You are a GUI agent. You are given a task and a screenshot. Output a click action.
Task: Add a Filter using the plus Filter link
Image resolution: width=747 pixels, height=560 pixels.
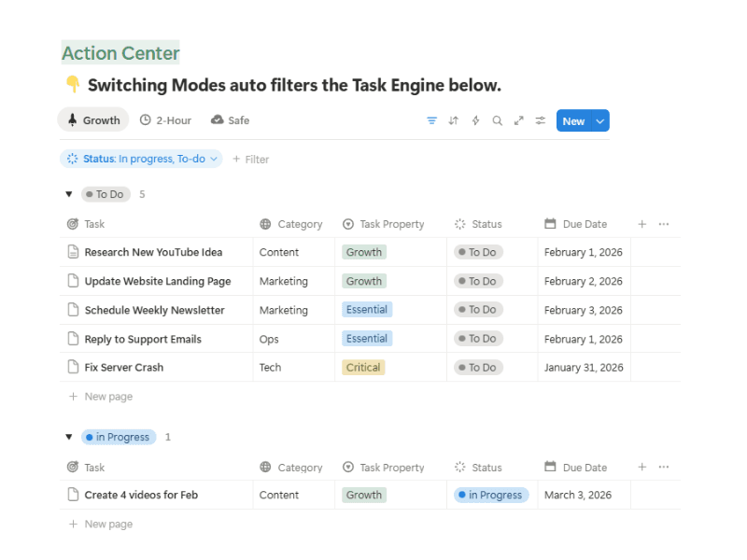250,159
